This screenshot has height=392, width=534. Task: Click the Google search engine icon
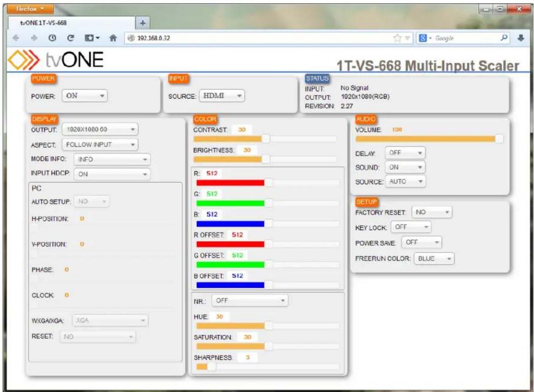tap(423, 38)
